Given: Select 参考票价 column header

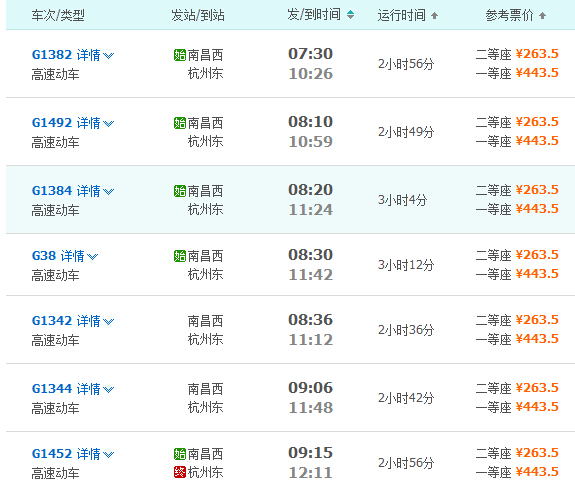Looking at the screenshot, I should (x=510, y=15).
